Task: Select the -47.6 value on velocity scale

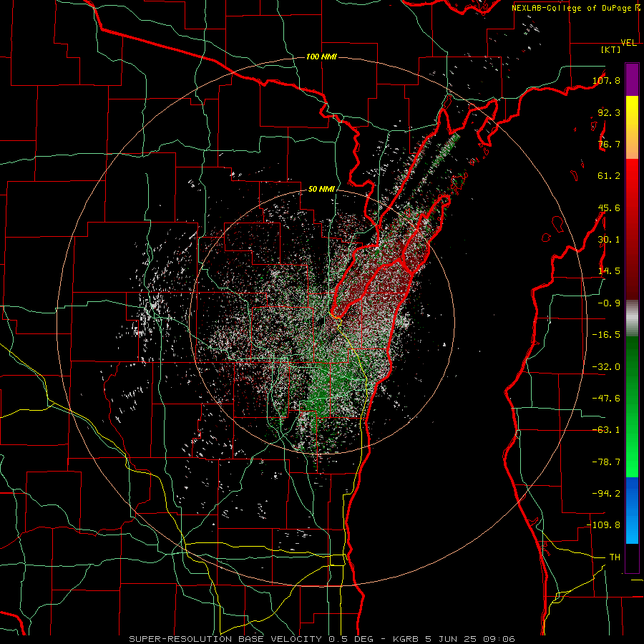Action: click(606, 399)
